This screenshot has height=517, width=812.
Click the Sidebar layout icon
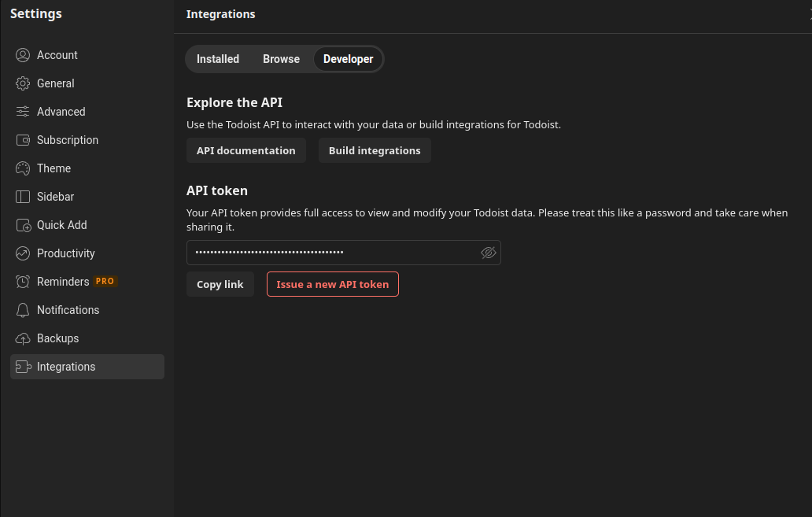tap(23, 197)
